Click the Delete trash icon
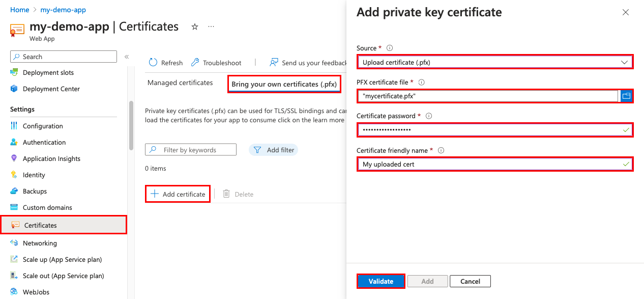 tap(226, 194)
